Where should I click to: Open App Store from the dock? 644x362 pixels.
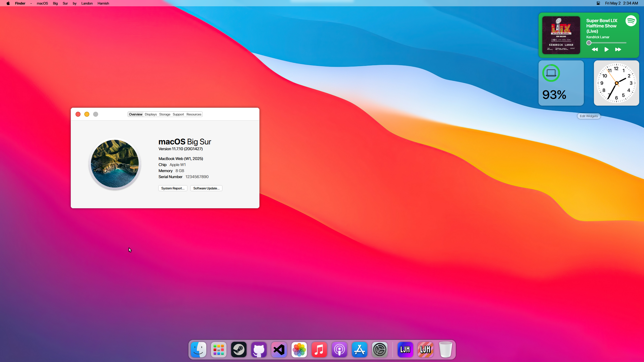[360, 349]
